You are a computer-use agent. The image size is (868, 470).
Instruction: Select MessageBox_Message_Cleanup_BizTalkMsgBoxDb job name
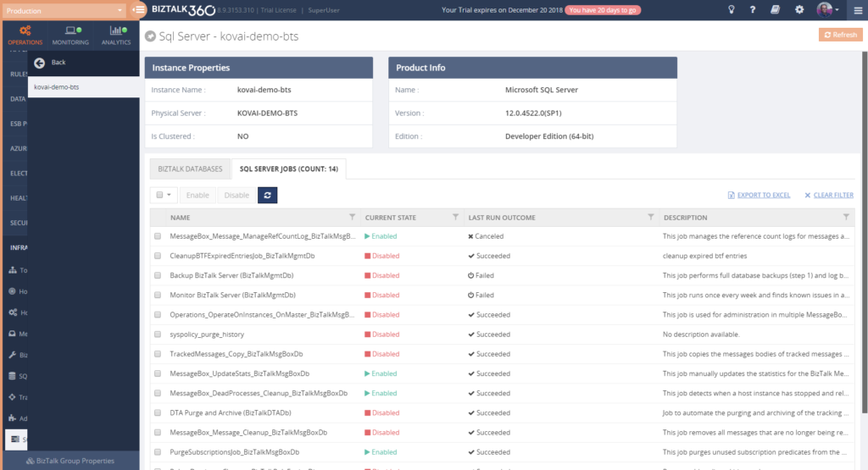(x=248, y=433)
